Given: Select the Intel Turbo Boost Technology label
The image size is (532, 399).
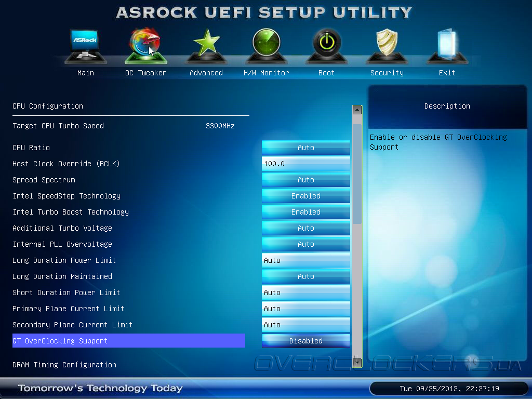Looking at the screenshot, I should point(71,212).
